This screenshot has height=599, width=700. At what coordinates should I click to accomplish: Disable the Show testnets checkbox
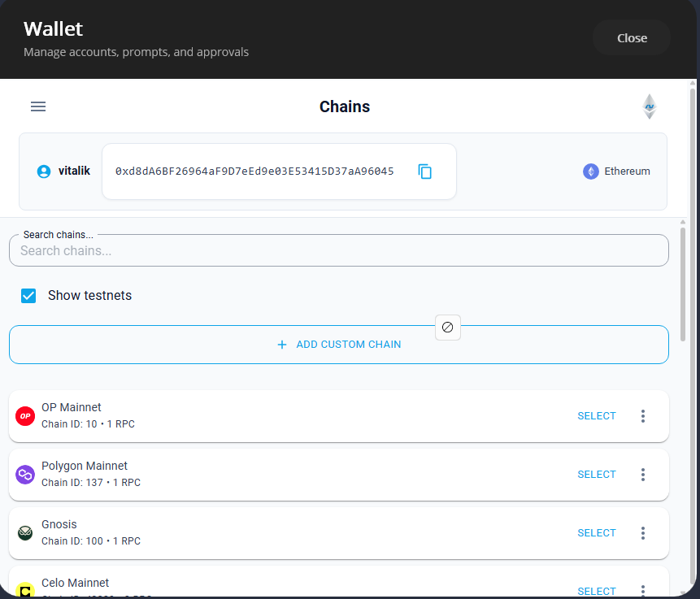coord(28,295)
